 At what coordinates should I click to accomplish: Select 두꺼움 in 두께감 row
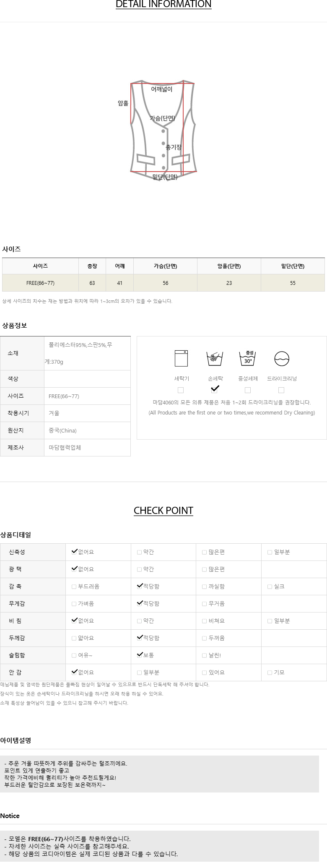[x=205, y=638]
